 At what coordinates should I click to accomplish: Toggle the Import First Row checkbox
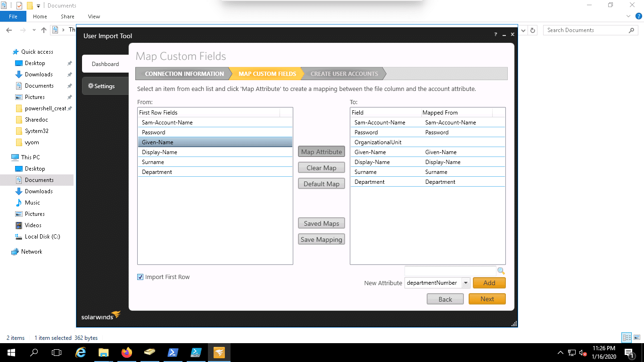[x=140, y=277]
